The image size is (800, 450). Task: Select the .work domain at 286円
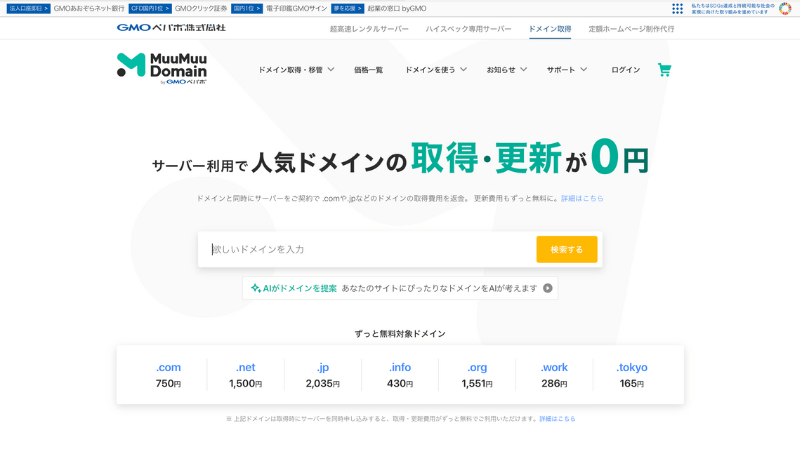coord(554,375)
